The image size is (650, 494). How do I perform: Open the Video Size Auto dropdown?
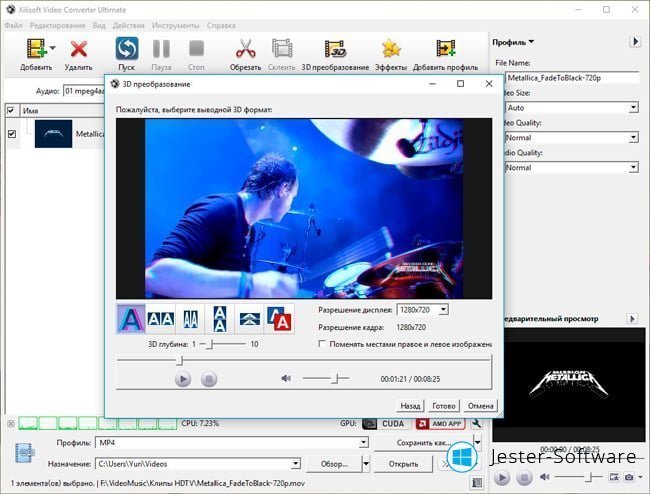click(633, 108)
